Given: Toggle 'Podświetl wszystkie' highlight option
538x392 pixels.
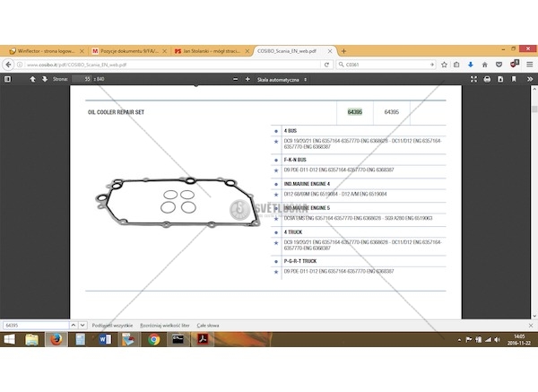Looking at the screenshot, I should [x=111, y=324].
